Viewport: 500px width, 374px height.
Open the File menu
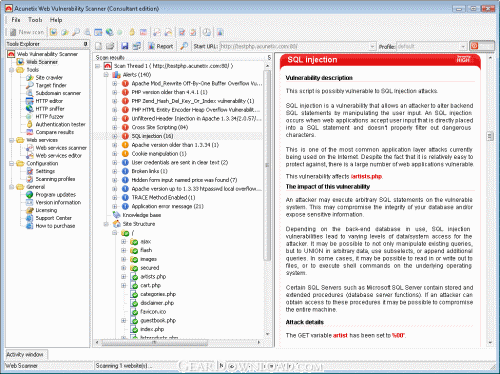click(16, 20)
